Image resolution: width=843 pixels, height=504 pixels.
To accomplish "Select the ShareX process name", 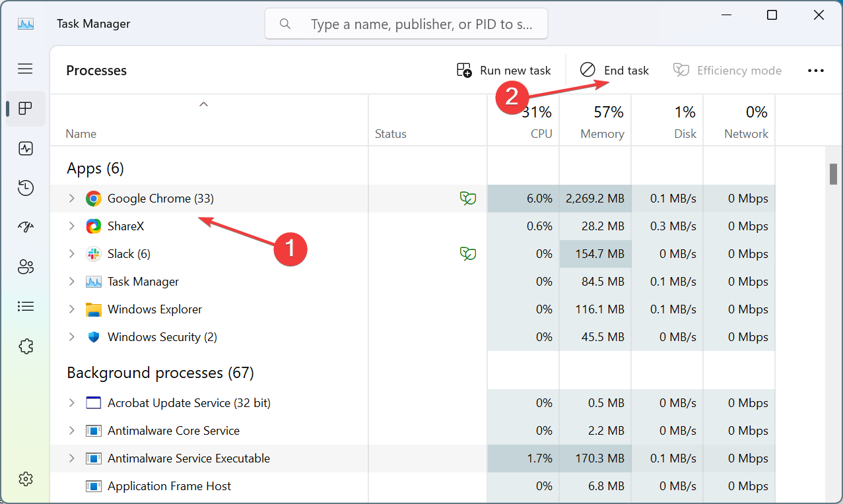I will click(x=125, y=226).
